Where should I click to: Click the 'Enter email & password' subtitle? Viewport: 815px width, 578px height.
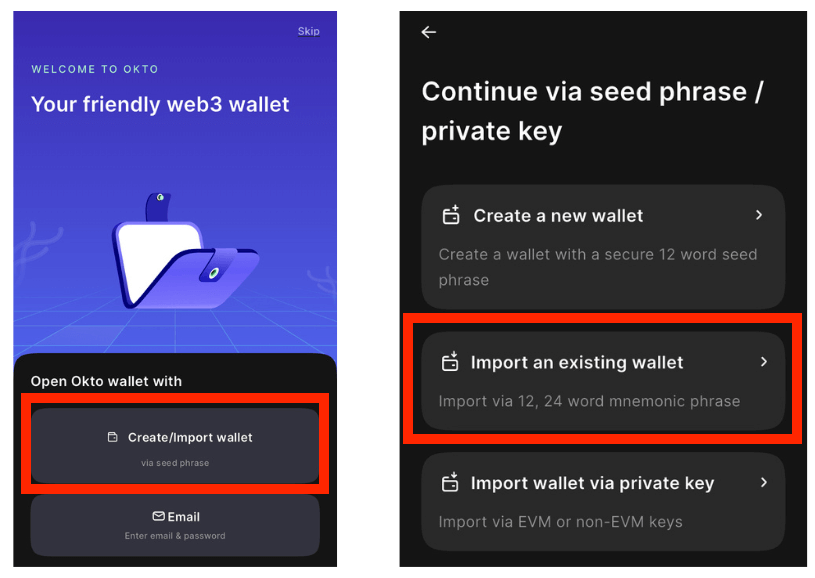click(x=175, y=535)
